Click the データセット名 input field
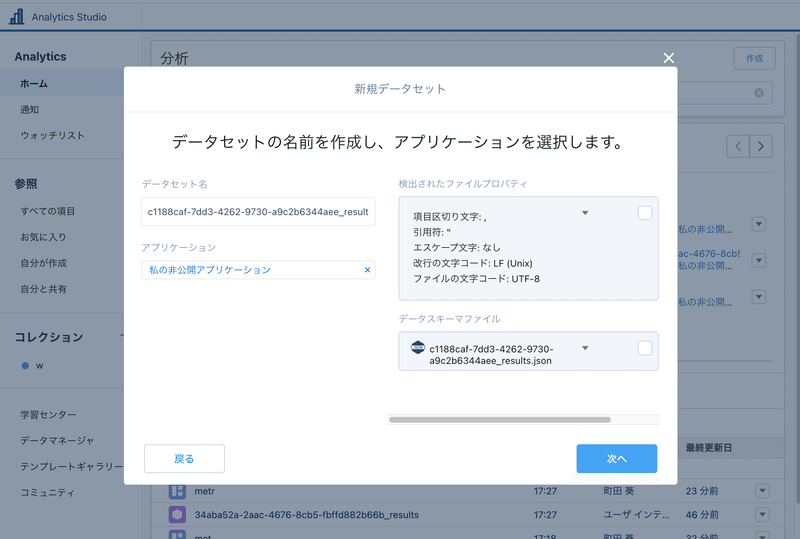Screen dimensions: 800x539 point(258,212)
